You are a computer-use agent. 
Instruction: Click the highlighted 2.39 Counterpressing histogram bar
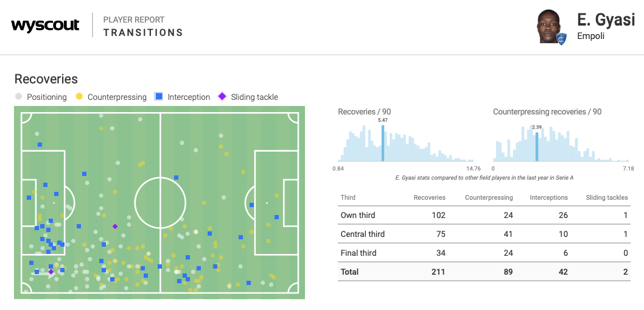[537, 147]
